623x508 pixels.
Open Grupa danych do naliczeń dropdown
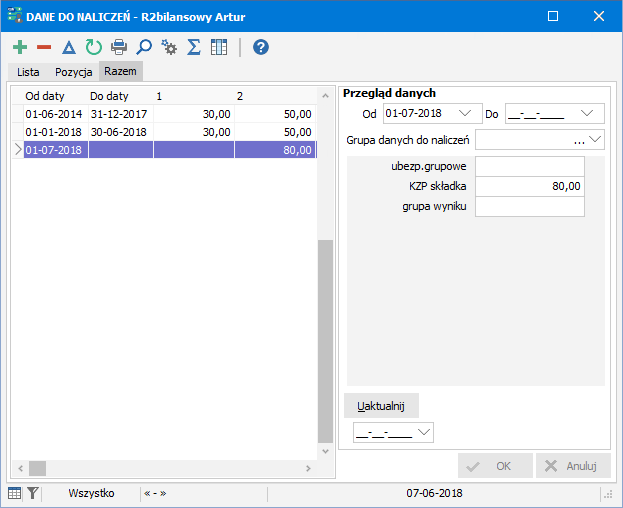click(x=596, y=140)
